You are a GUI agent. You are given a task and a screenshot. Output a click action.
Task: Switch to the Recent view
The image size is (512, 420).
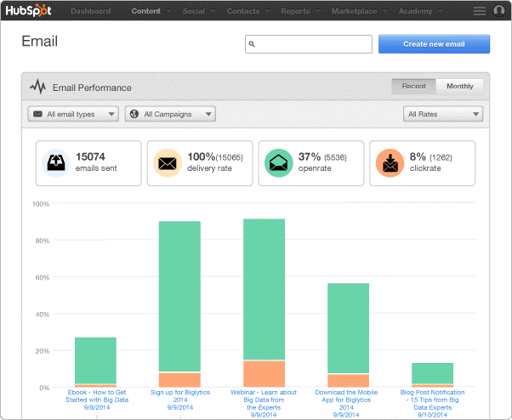[413, 86]
